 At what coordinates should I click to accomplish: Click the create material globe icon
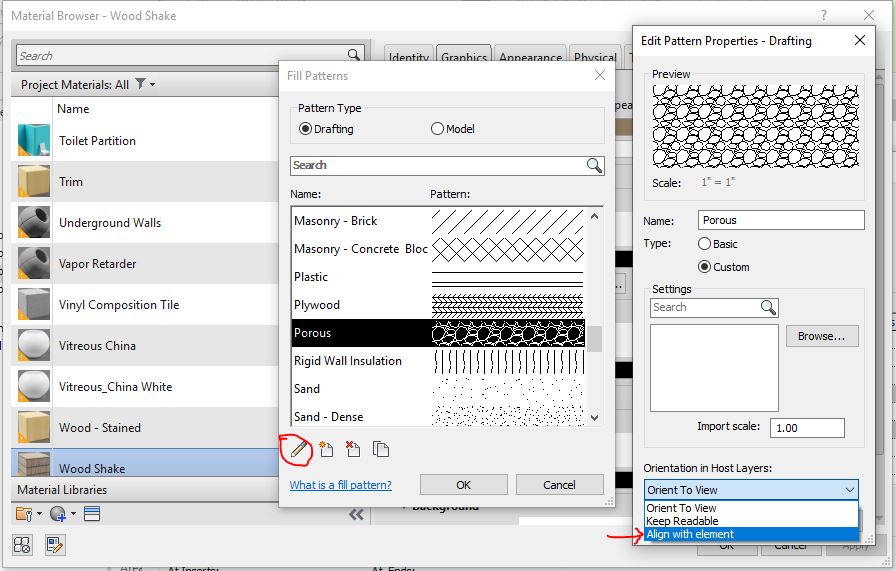tap(58, 514)
